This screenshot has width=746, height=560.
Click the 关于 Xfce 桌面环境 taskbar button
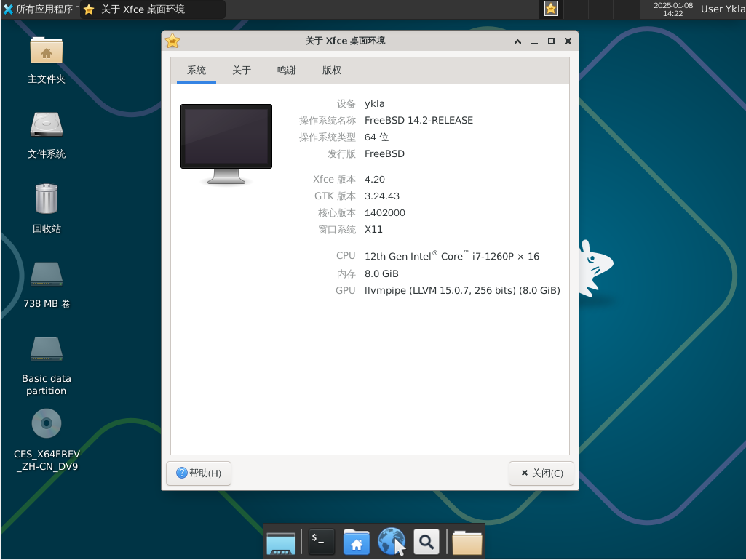pyautogui.click(x=152, y=9)
